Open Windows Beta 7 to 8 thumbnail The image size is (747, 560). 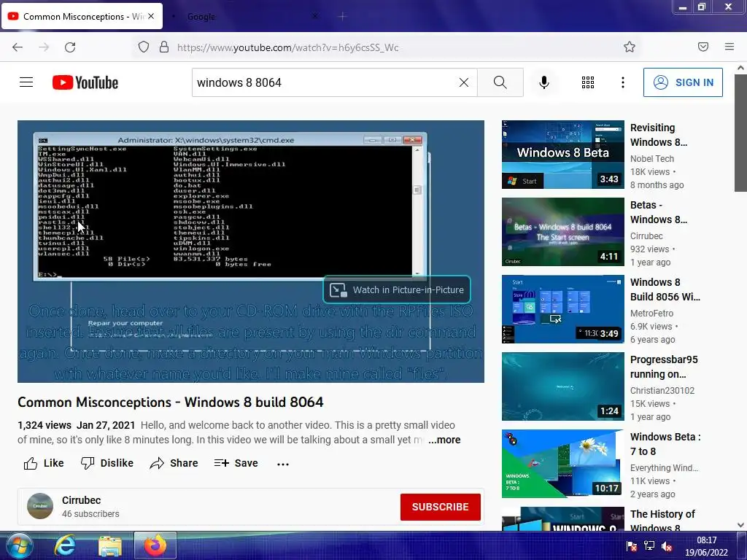pos(562,464)
